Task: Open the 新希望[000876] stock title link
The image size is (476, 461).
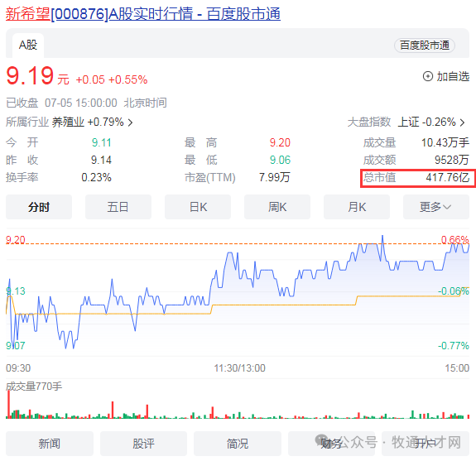Action: tap(143, 14)
